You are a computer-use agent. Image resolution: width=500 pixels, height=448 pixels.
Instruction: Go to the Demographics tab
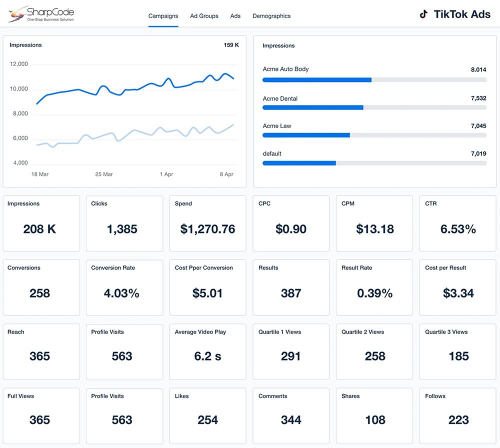tap(271, 16)
